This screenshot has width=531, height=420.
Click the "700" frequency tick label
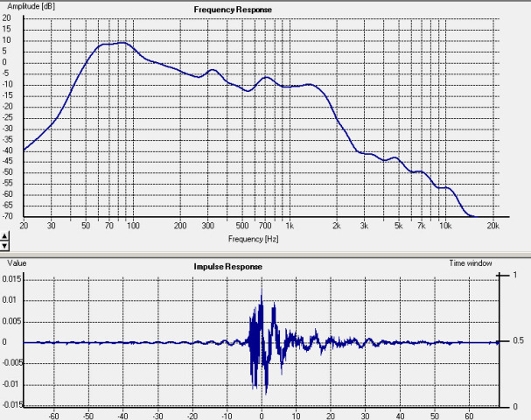click(265, 226)
